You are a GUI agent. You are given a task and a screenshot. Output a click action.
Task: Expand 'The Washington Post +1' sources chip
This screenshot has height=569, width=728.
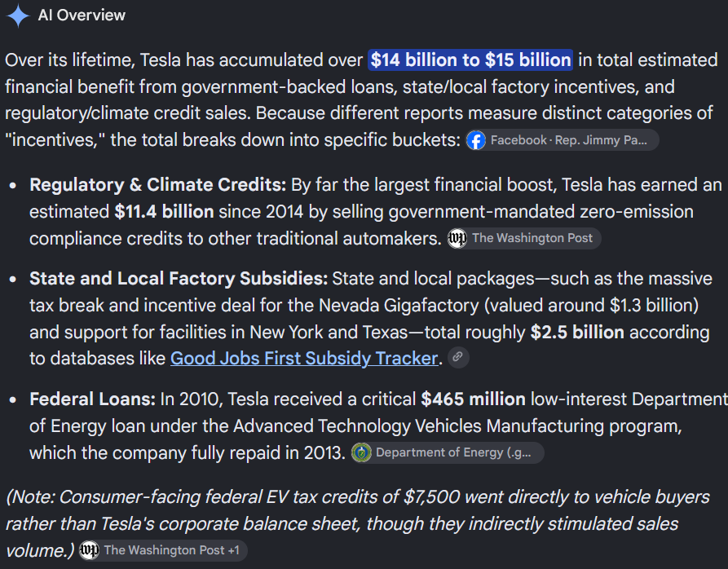coord(162,550)
